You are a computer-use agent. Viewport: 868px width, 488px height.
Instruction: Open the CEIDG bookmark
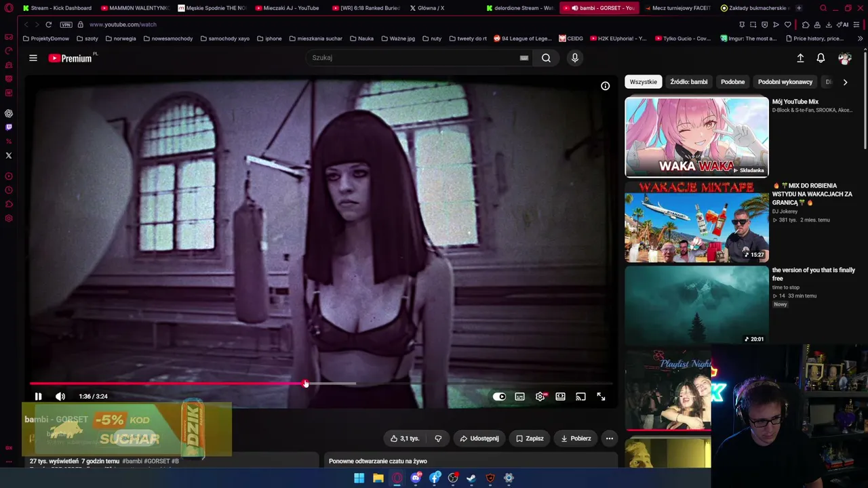(571, 39)
